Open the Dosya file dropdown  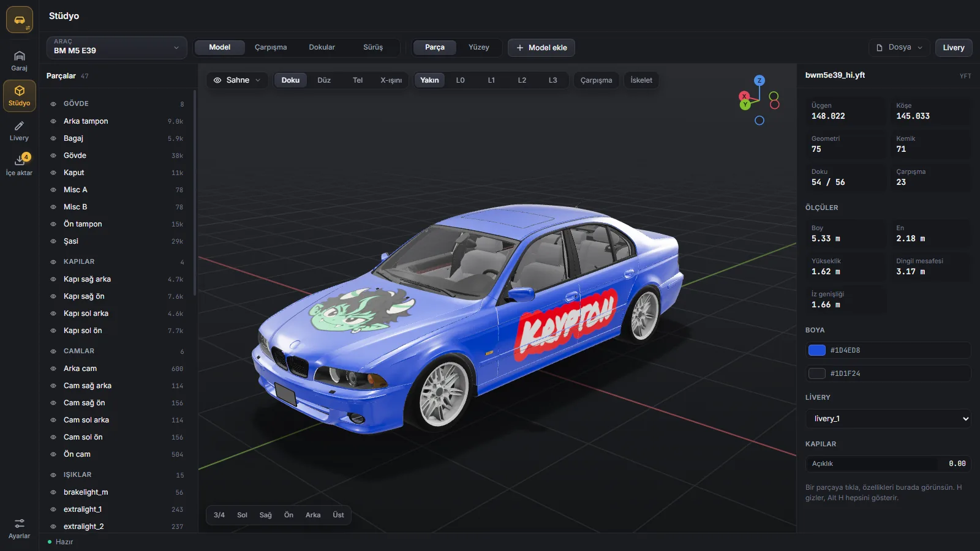899,47
